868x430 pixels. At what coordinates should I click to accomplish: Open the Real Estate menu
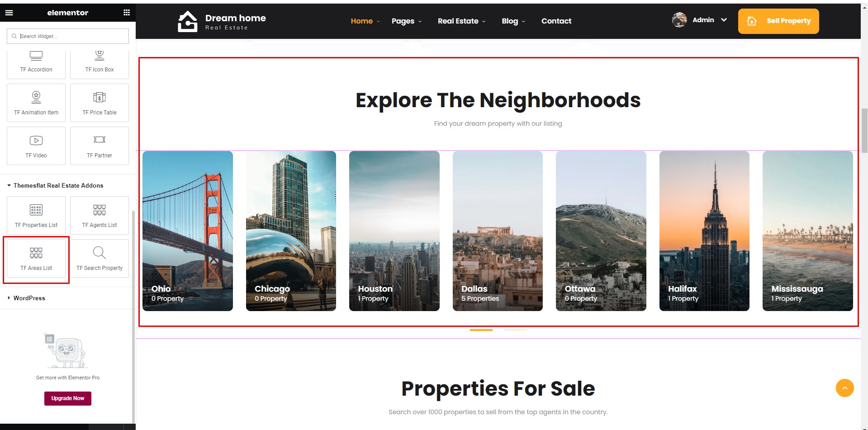click(x=462, y=21)
